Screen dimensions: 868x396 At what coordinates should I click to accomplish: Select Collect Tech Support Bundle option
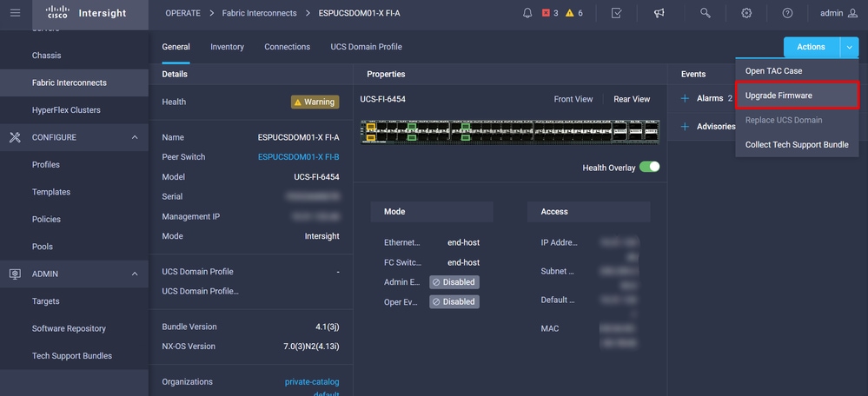tap(797, 144)
